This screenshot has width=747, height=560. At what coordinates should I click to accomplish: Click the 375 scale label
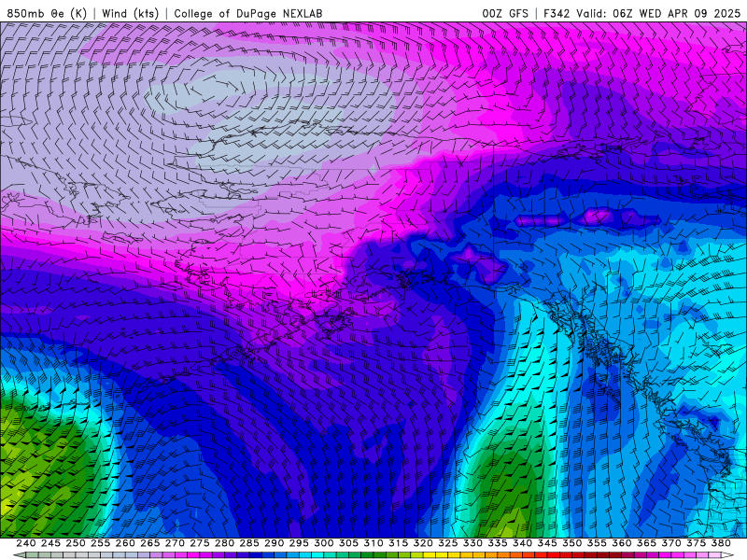(x=696, y=543)
